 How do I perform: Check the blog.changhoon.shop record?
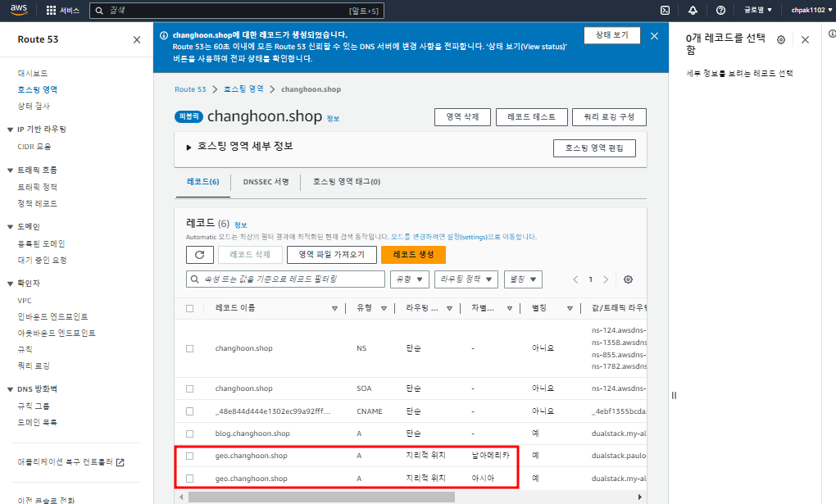190,434
